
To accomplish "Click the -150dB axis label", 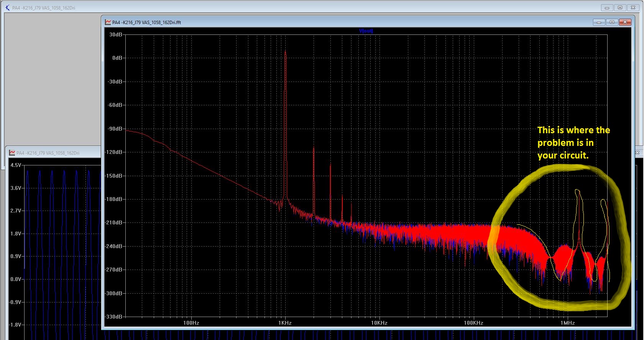I will click(114, 176).
